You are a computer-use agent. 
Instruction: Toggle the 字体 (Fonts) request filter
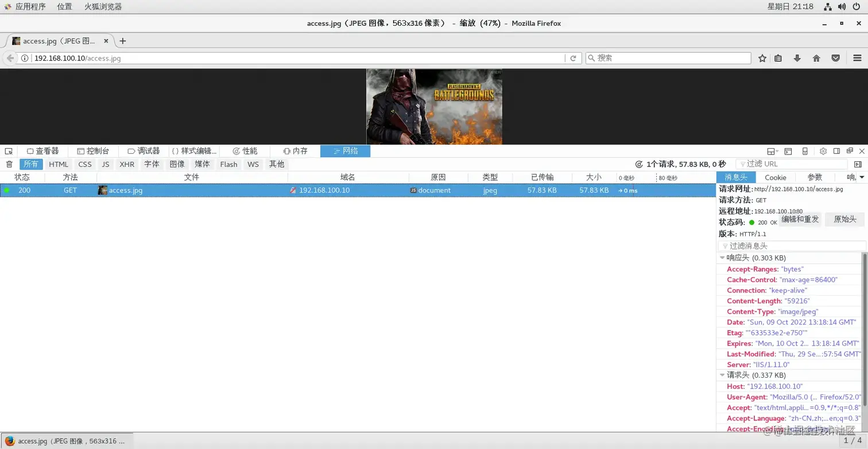[152, 164]
